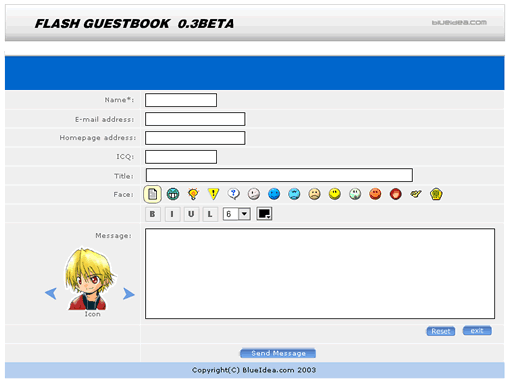Choose the sad frowning face icon
Screen dimensions: 510x384
tap(314, 194)
